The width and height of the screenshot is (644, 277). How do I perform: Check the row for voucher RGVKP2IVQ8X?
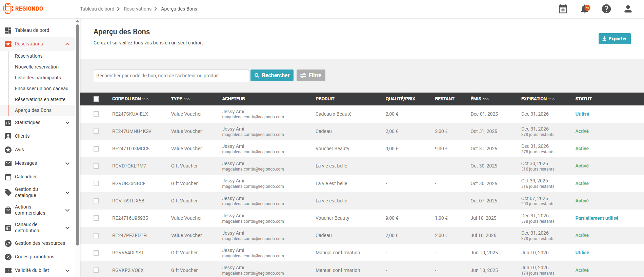tap(96, 270)
